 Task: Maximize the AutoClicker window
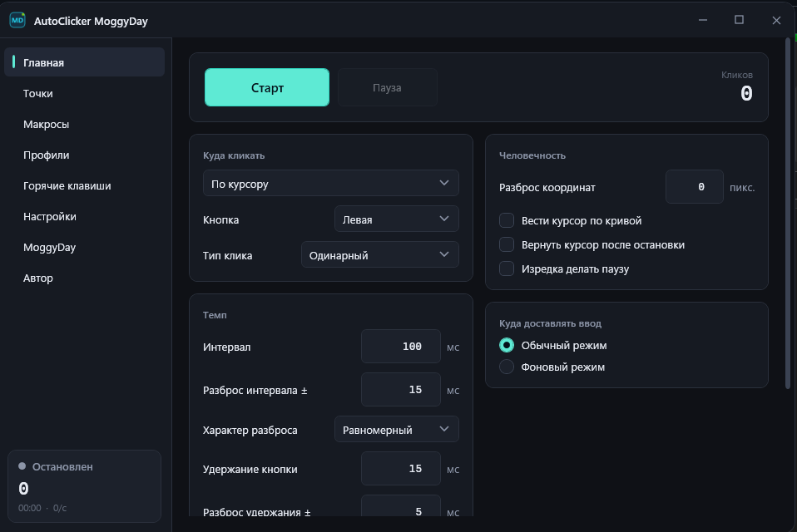pyautogui.click(x=739, y=20)
